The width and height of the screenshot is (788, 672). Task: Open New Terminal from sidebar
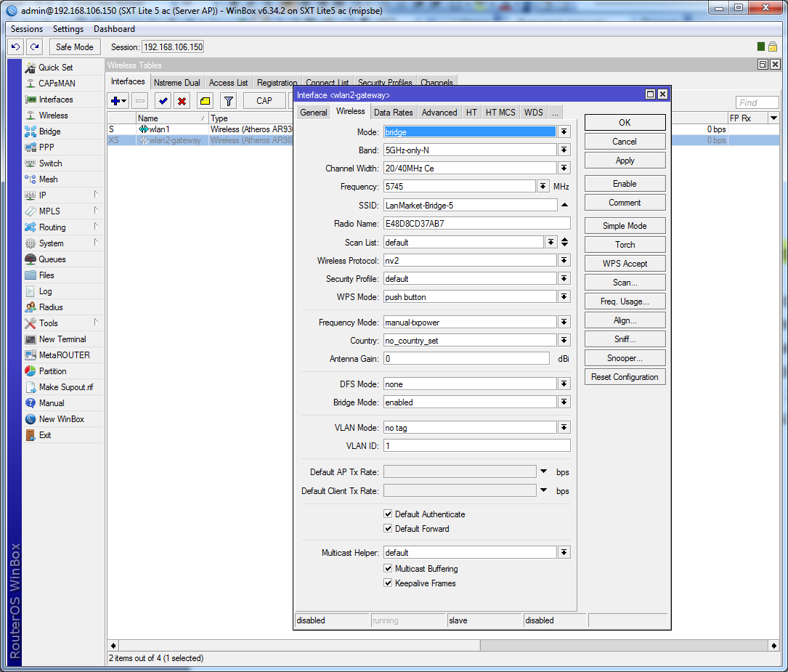point(62,339)
